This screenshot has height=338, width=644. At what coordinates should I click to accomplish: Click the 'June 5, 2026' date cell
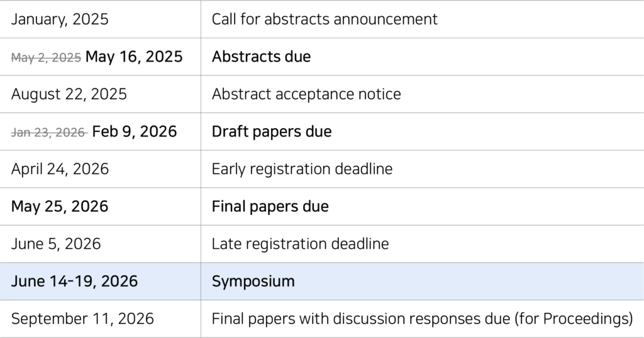pyautogui.click(x=56, y=244)
